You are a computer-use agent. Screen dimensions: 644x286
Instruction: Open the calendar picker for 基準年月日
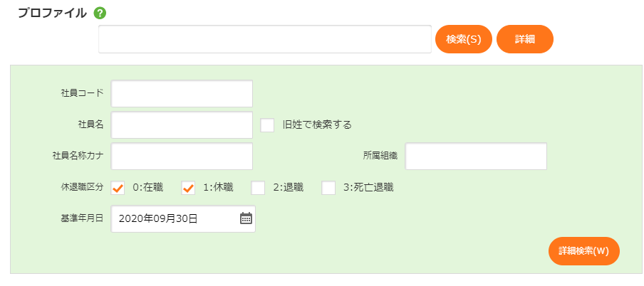pos(246,218)
